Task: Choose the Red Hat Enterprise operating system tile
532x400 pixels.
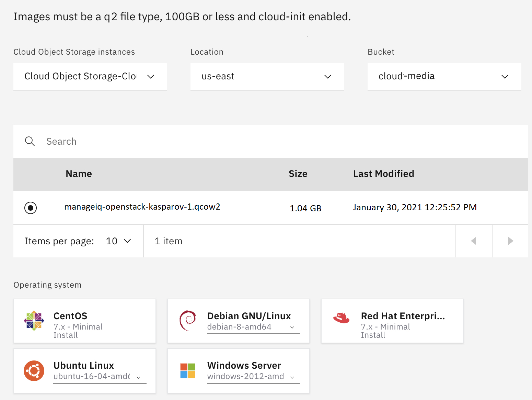Action: [x=392, y=321]
